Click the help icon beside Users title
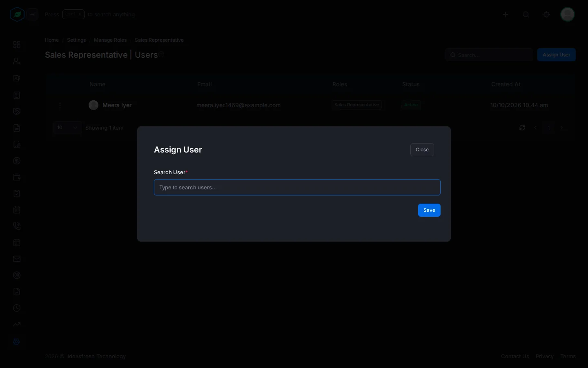The height and width of the screenshot is (368, 588). [161, 54]
